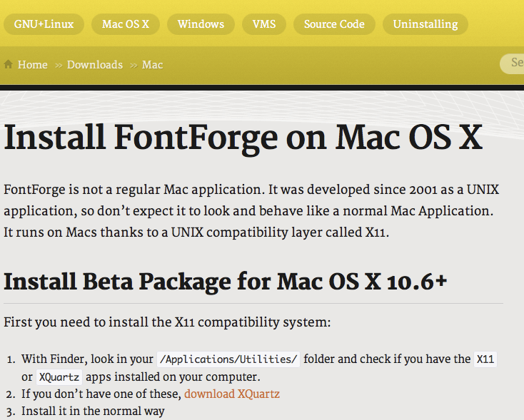The height and width of the screenshot is (420, 524).
Task: Click the XQuartz code label
Action: pyautogui.click(x=59, y=377)
